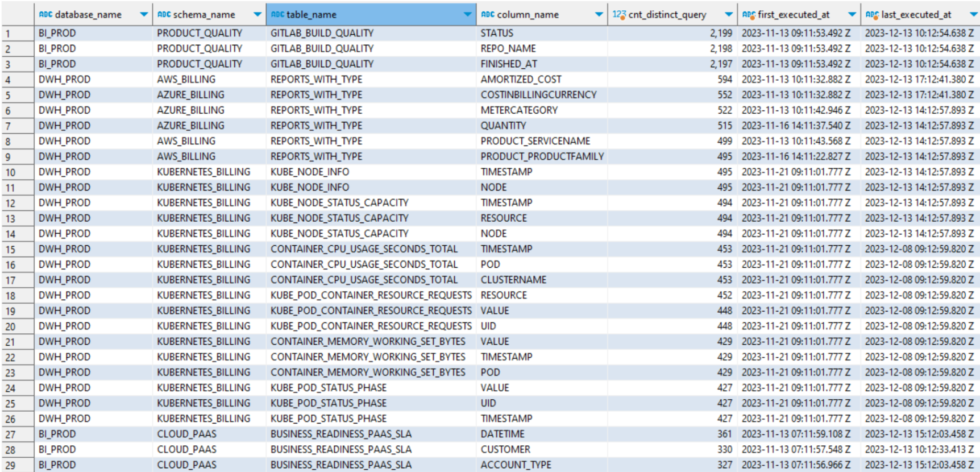Click the ABC type icon for schema_name
Viewport: 980px width, 472px height.
pyautogui.click(x=164, y=15)
